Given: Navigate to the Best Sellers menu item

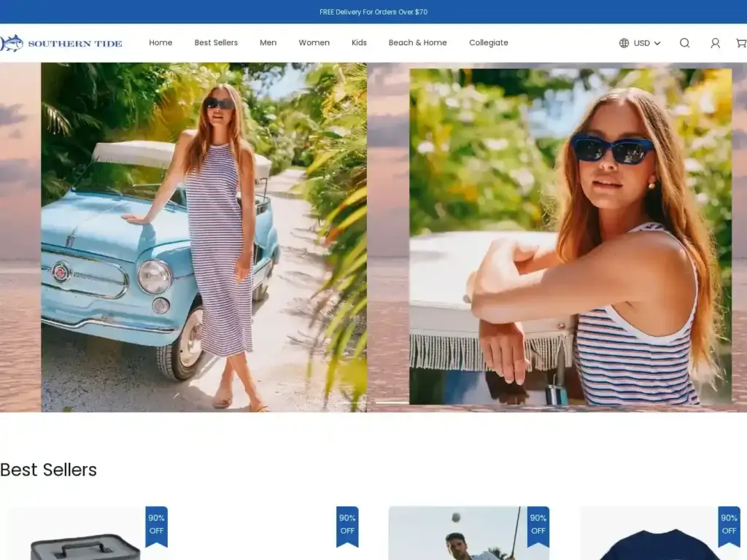Looking at the screenshot, I should pos(216,43).
